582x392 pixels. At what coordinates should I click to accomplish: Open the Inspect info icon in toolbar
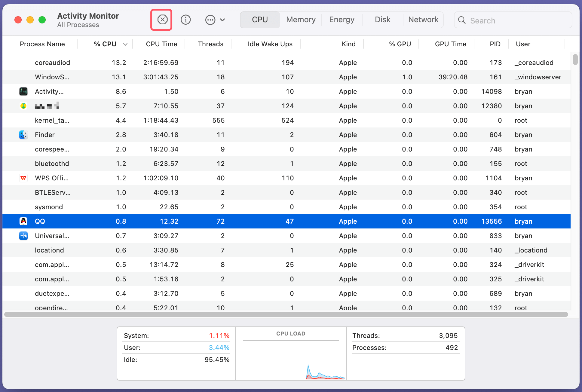coord(185,20)
